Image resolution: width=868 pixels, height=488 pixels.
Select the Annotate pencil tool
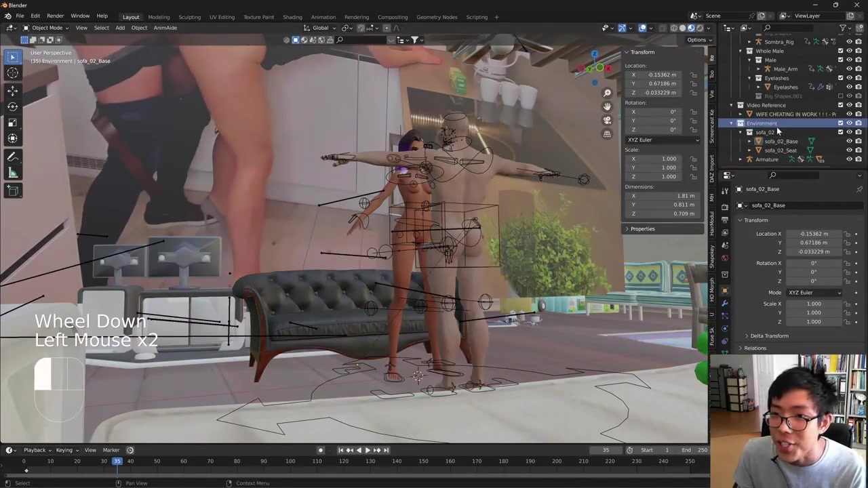pos(12,157)
